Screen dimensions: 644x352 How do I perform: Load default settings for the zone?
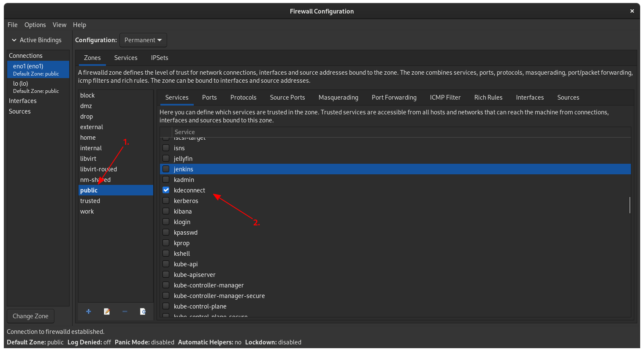pos(143,311)
